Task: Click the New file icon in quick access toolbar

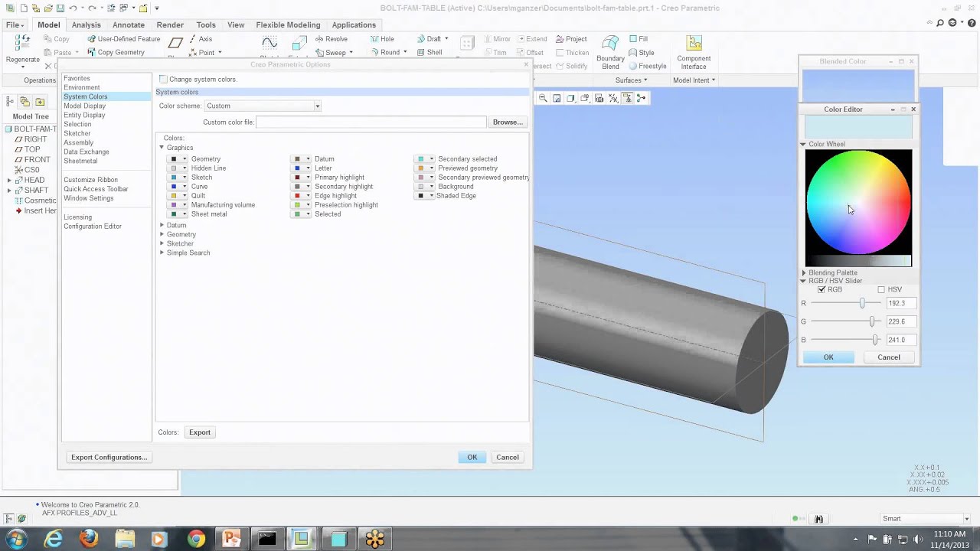Action: click(24, 8)
